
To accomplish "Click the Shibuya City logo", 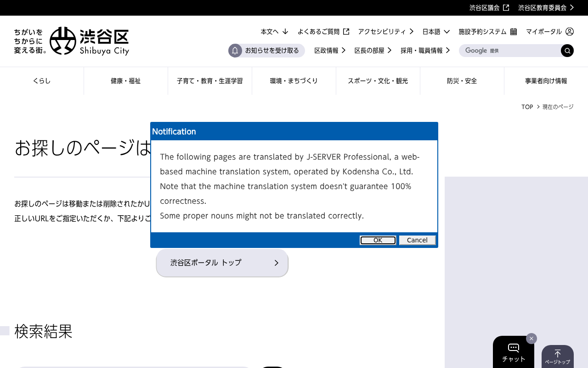I will tap(71, 41).
